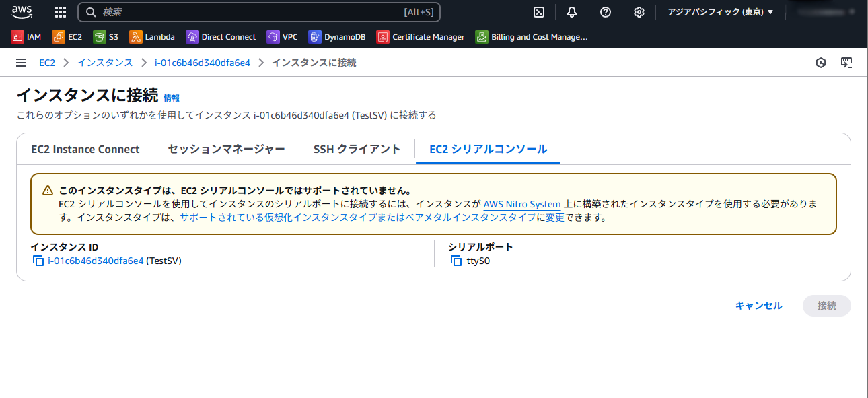Switch to セッションマネージャー tab
The height and width of the screenshot is (398, 868).
click(x=227, y=150)
